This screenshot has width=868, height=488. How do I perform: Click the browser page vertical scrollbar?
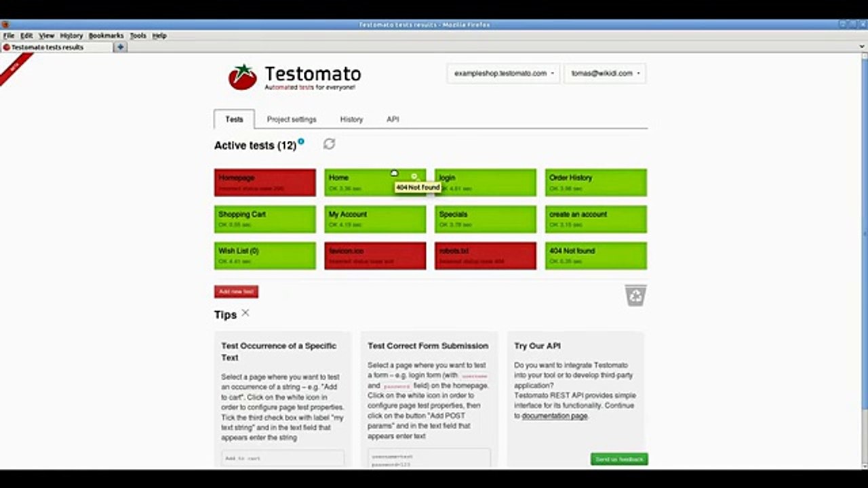click(x=864, y=261)
